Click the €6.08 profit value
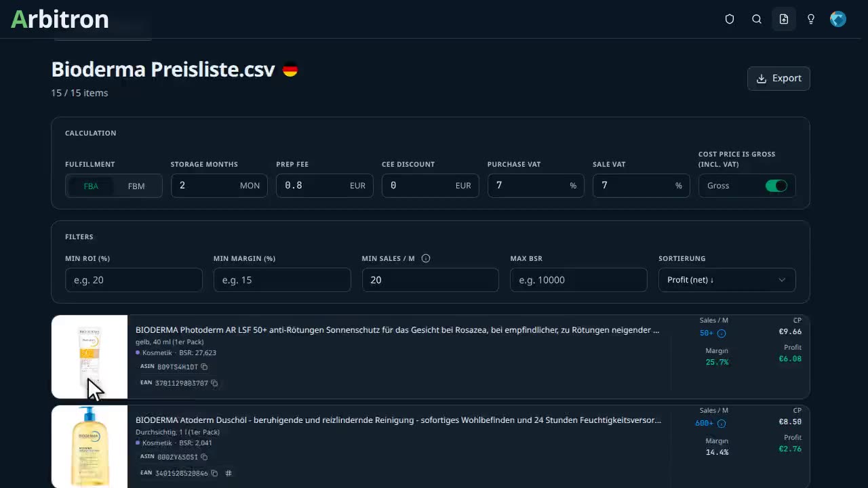This screenshot has width=868, height=488. (790, 359)
